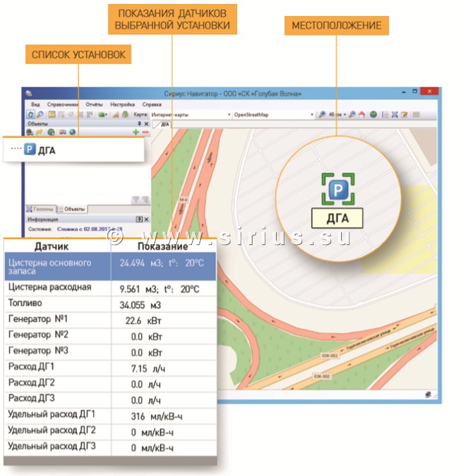Screen dimensions: 464x476
Task: Click the green plus add object icon
Action: [x=136, y=133]
